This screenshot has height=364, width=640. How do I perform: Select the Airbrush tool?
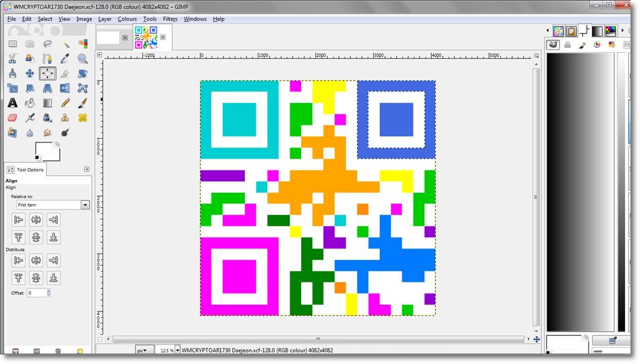[30, 118]
